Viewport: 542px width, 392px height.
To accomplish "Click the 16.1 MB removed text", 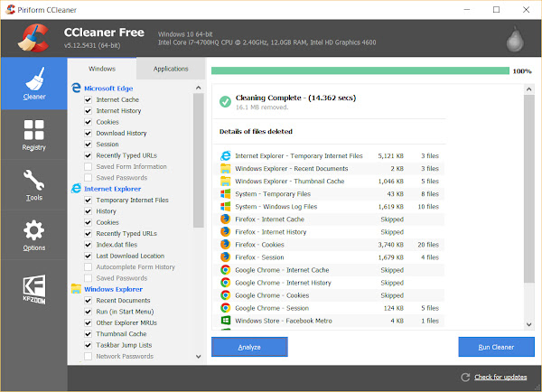I will [262, 107].
